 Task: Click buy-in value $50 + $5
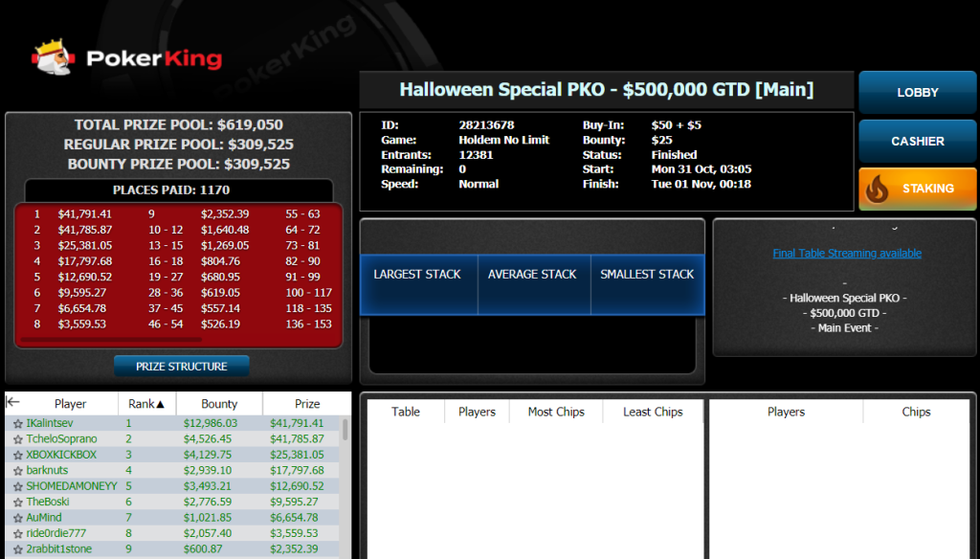[677, 125]
